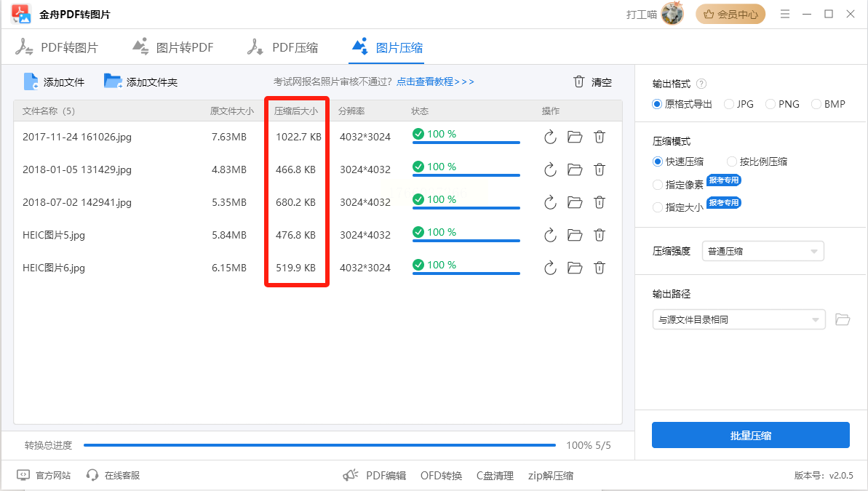The width and height of the screenshot is (868, 491).
Task: Open output folder for 2018-01-05 131429.jpg
Action: point(575,169)
